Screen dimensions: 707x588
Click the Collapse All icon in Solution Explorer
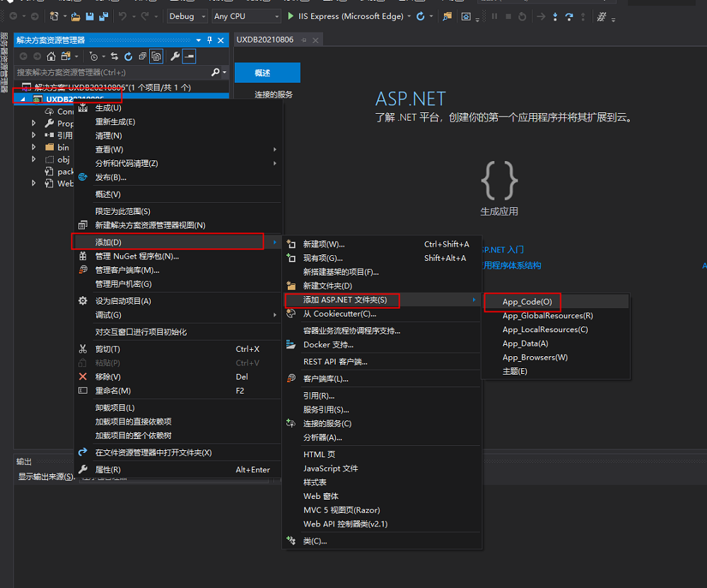[x=142, y=57]
